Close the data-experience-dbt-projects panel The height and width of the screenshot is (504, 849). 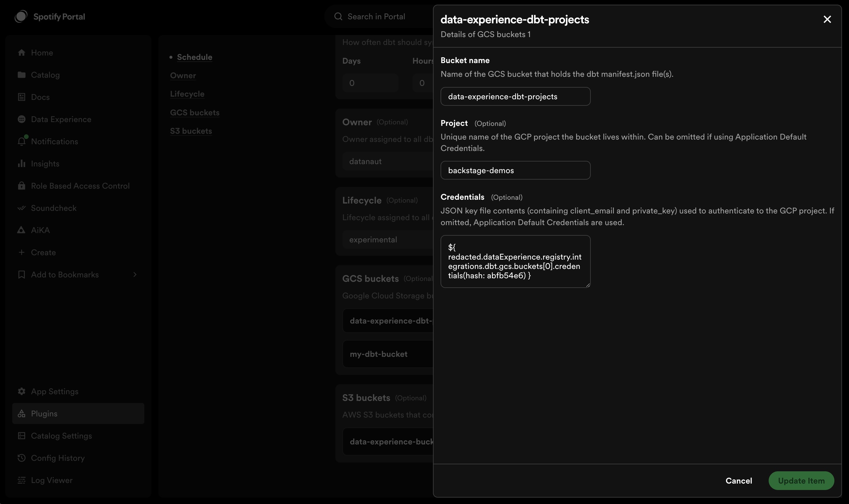(827, 19)
